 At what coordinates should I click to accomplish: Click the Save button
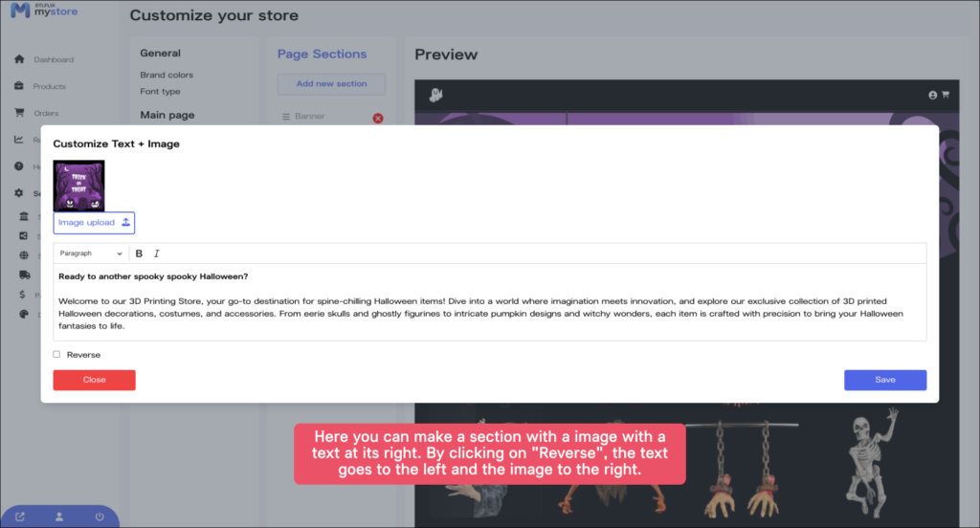(x=884, y=380)
